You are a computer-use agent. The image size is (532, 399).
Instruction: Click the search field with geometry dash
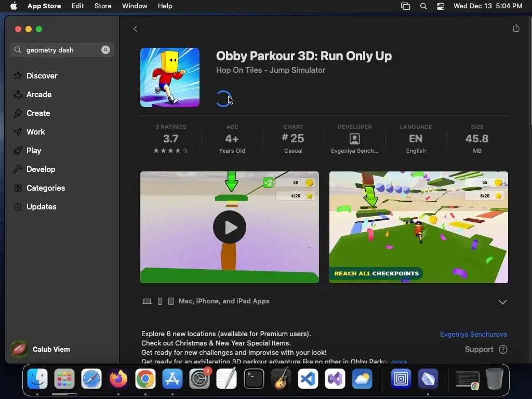click(x=61, y=50)
